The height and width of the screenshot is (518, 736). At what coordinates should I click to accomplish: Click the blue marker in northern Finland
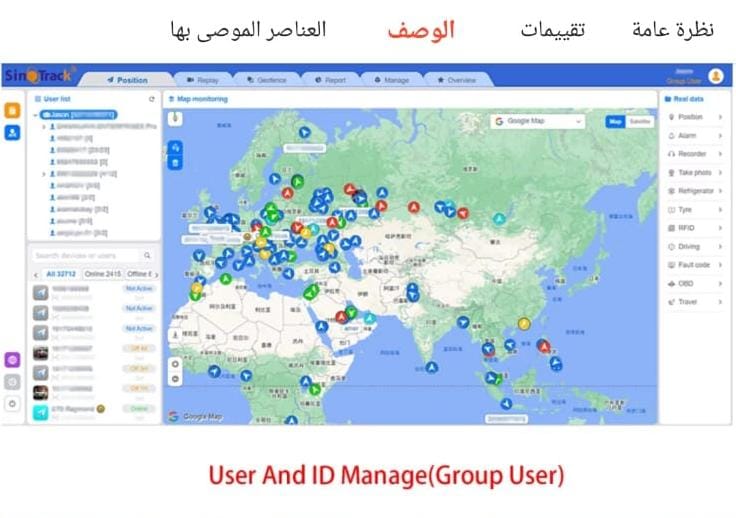(x=305, y=133)
